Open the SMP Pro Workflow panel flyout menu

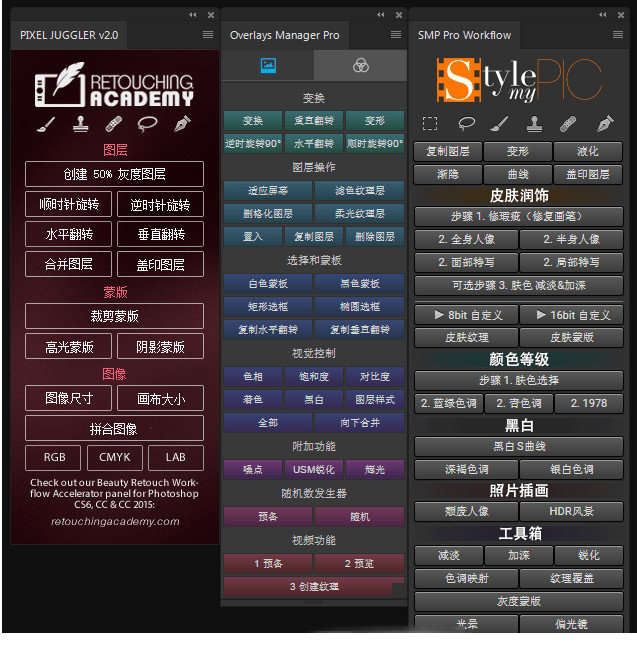click(x=618, y=35)
